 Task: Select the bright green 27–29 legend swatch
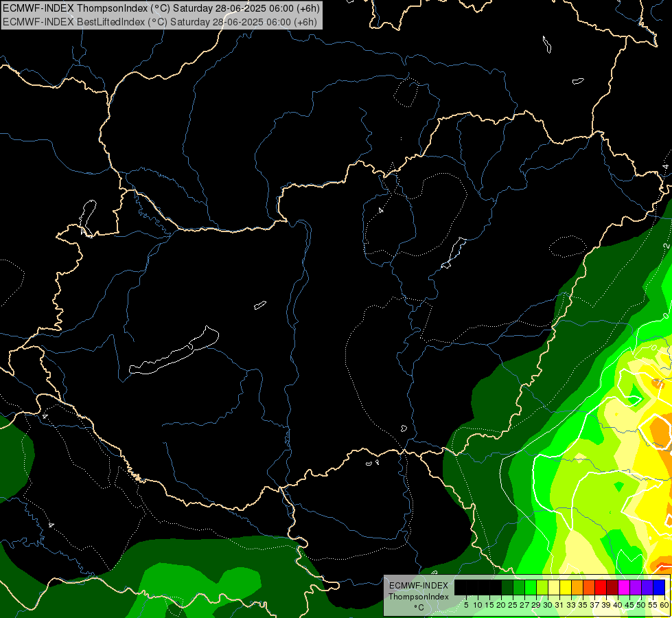530,587
